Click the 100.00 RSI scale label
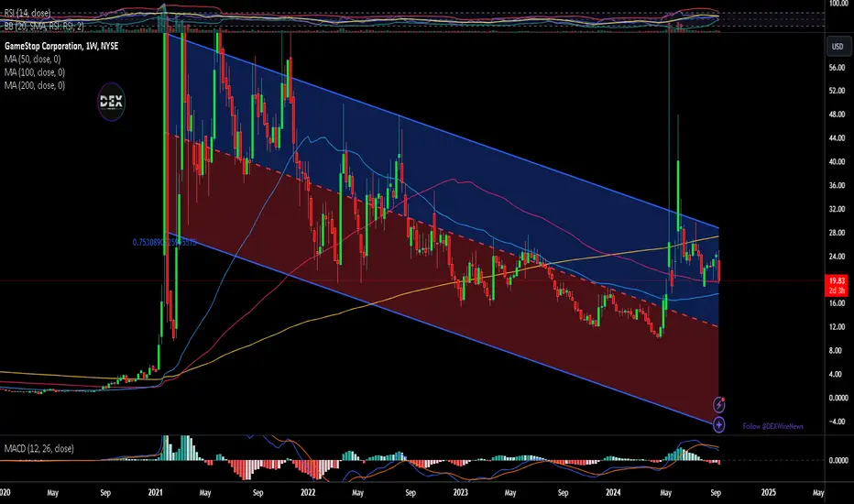 838,4
